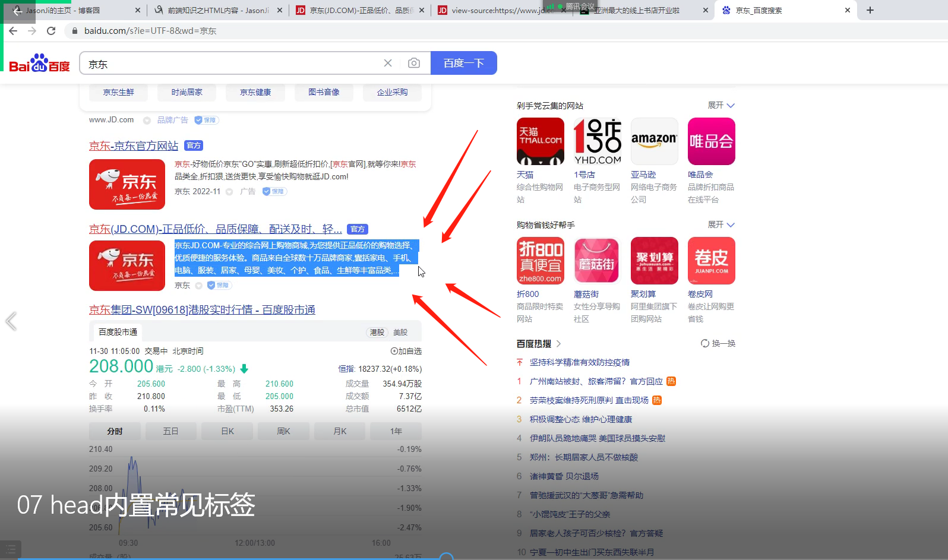Click the 京东 logo in the first result
This screenshot has height=560, width=948.
coord(127,184)
